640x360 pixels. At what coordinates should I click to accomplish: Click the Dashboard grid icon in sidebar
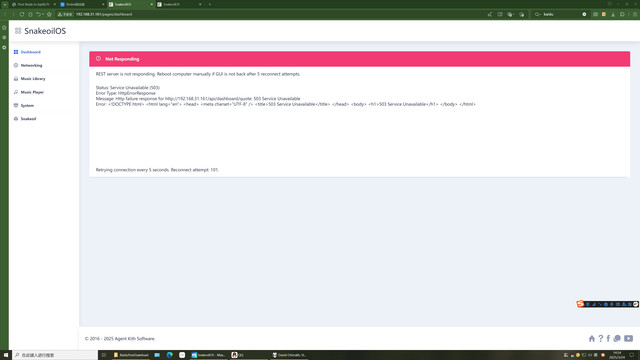pos(16,52)
